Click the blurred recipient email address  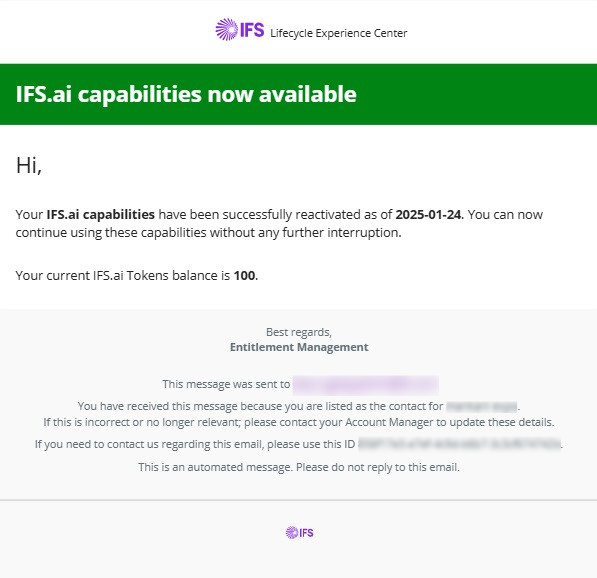point(366,384)
